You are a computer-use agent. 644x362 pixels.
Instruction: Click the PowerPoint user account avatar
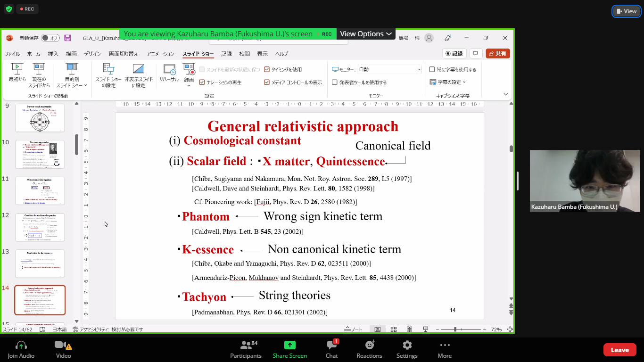pos(429,38)
